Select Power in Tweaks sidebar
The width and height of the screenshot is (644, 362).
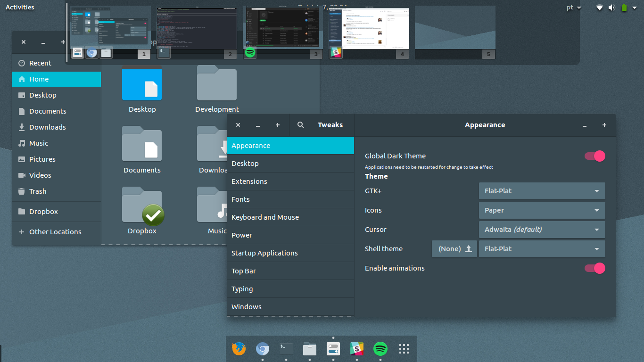(x=290, y=235)
